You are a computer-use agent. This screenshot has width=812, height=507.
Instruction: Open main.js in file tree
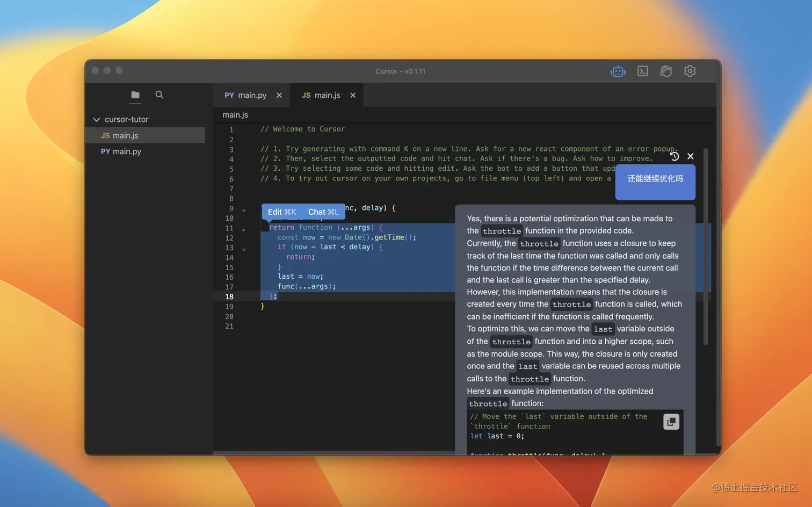pos(145,135)
